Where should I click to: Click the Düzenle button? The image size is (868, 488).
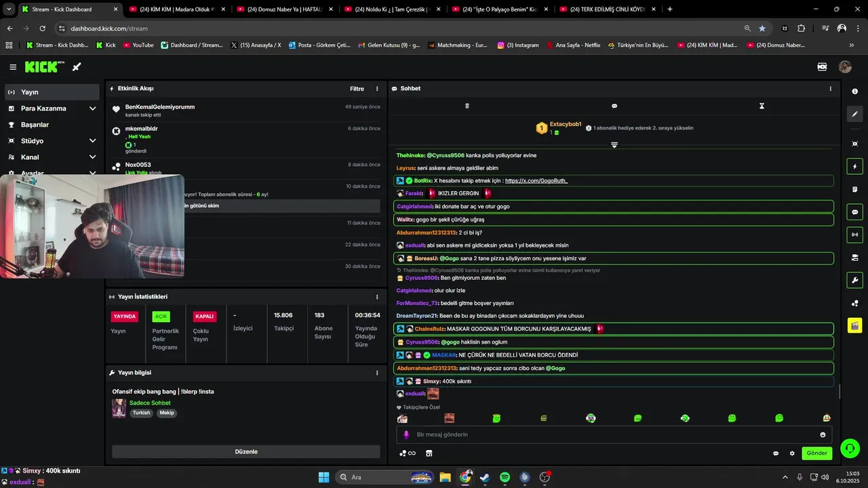tap(246, 451)
